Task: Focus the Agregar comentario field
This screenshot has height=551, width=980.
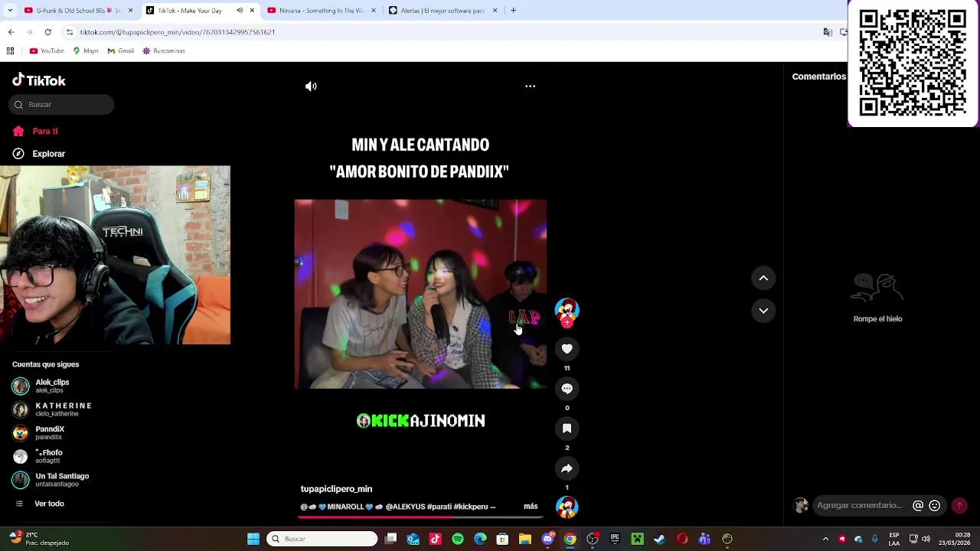Action: (862, 506)
